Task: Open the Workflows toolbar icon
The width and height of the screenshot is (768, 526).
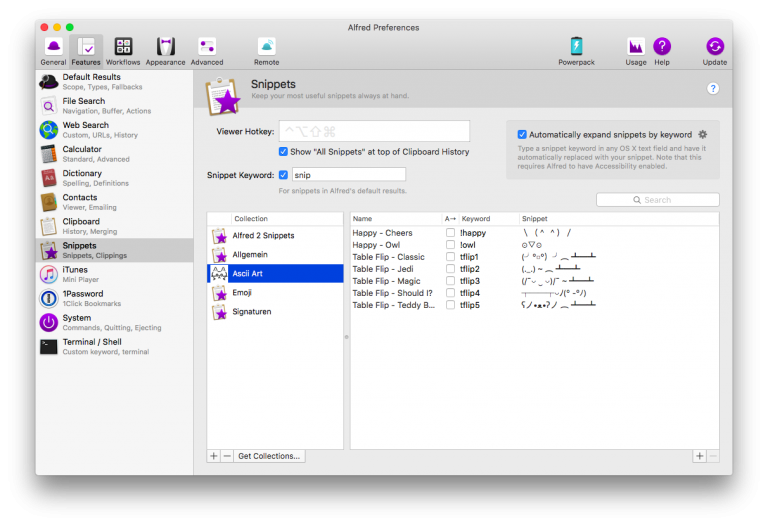Action: [123, 50]
